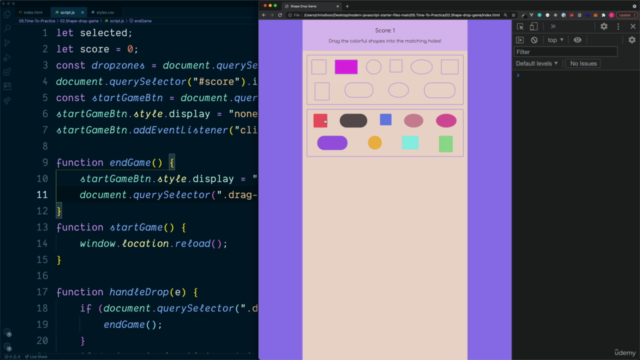Click the purple pill shape
Screen dimensions: 640x360
pos(332,143)
